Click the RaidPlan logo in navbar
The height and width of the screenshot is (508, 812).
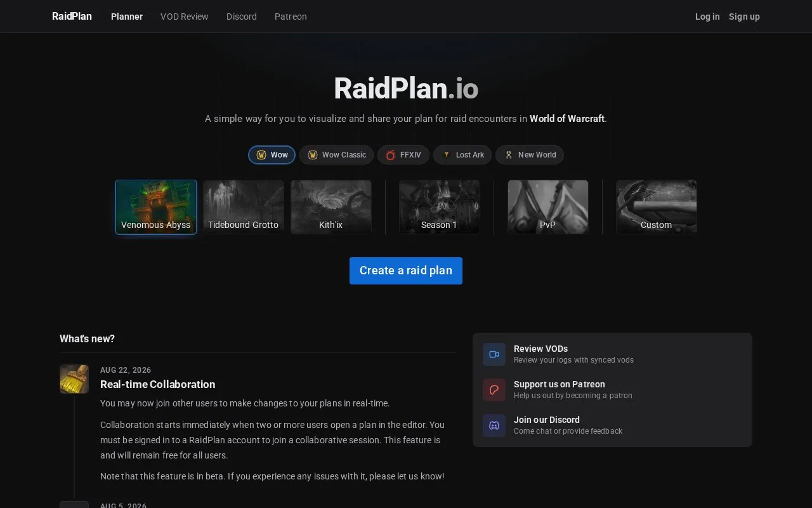pyautogui.click(x=72, y=17)
